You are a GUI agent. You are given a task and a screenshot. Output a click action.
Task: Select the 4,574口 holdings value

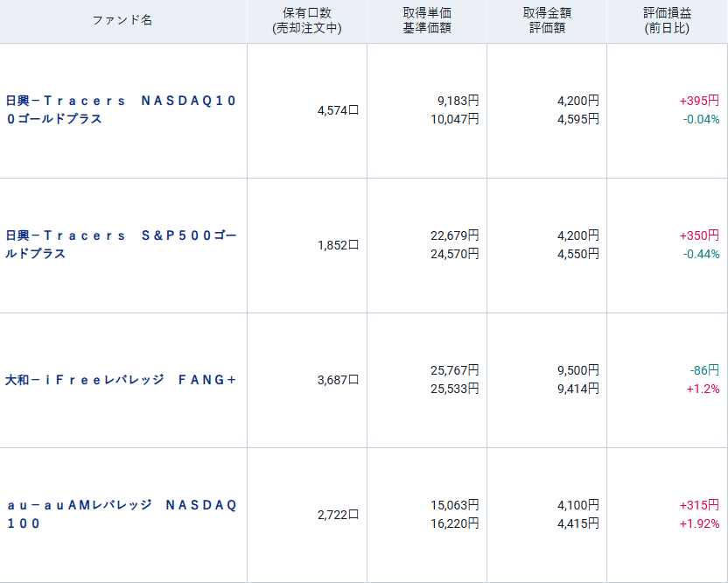coord(338,110)
